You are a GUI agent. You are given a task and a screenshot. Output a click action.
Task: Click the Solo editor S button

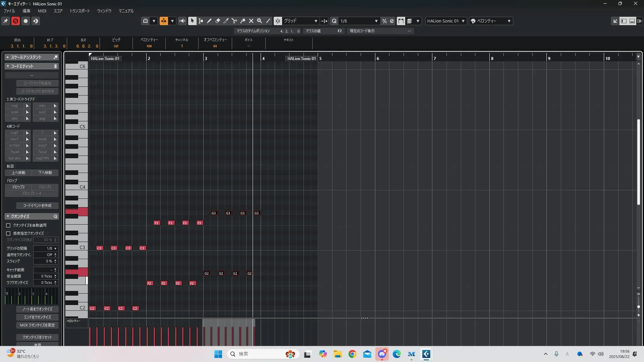tap(15, 21)
